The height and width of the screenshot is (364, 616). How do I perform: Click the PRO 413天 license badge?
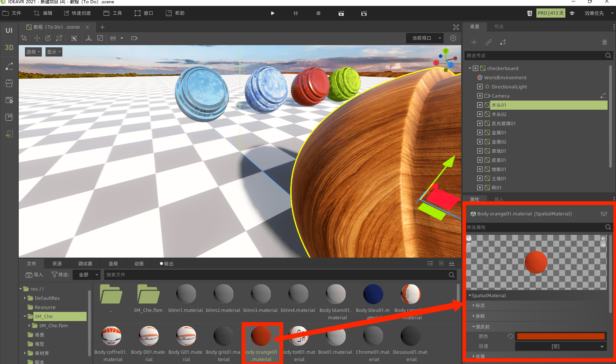(551, 13)
